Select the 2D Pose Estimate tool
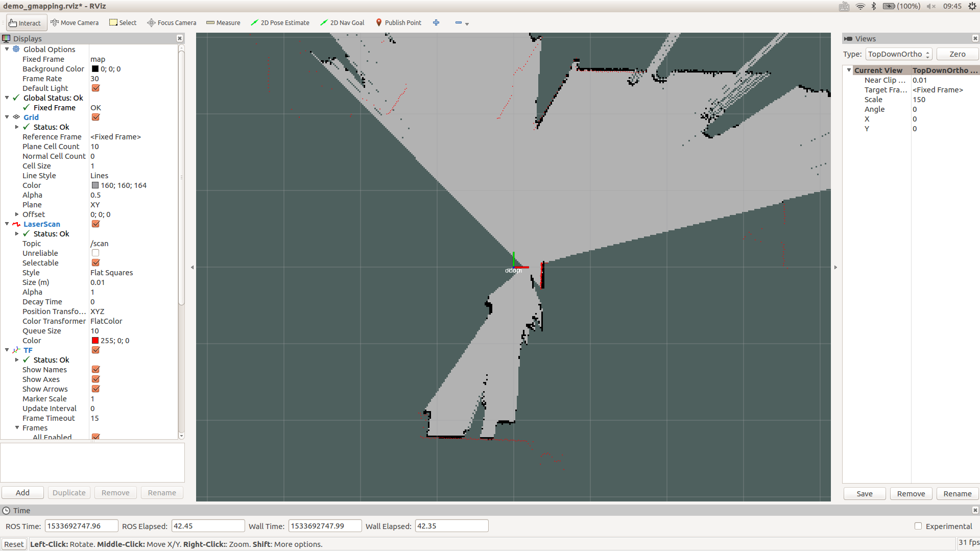The height and width of the screenshot is (551, 980). (280, 22)
